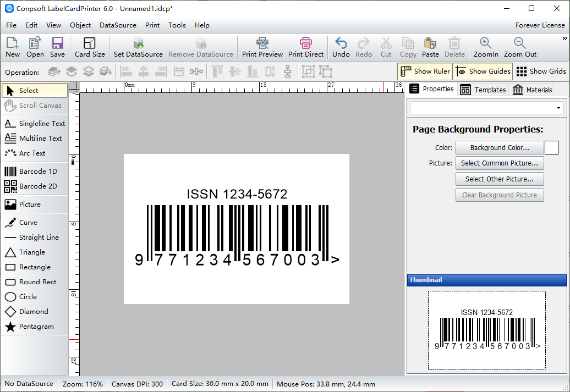This screenshot has width=570, height=392.
Task: Click No DataSource status text
Action: [29, 384]
